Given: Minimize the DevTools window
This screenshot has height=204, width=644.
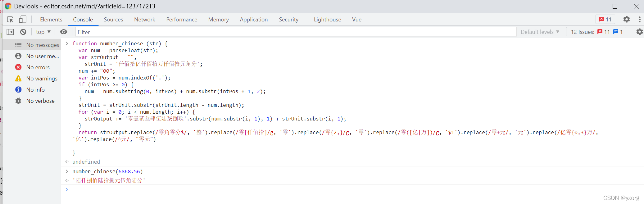Looking at the screenshot, I should 594,6.
